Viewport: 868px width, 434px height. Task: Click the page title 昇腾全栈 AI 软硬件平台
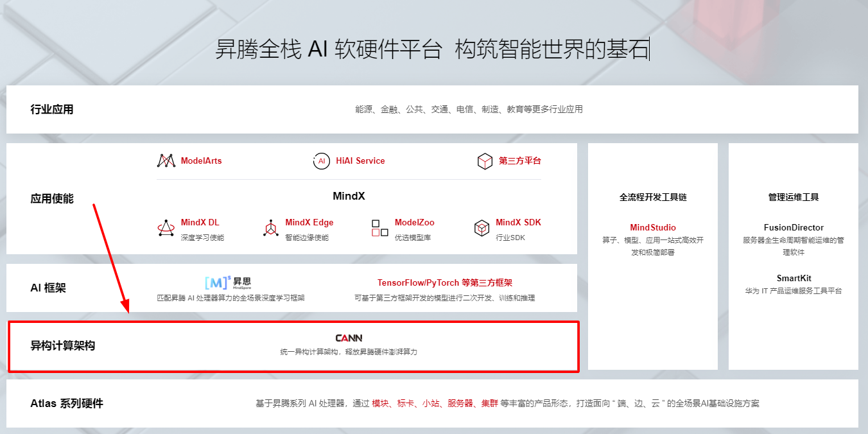pyautogui.click(x=328, y=49)
